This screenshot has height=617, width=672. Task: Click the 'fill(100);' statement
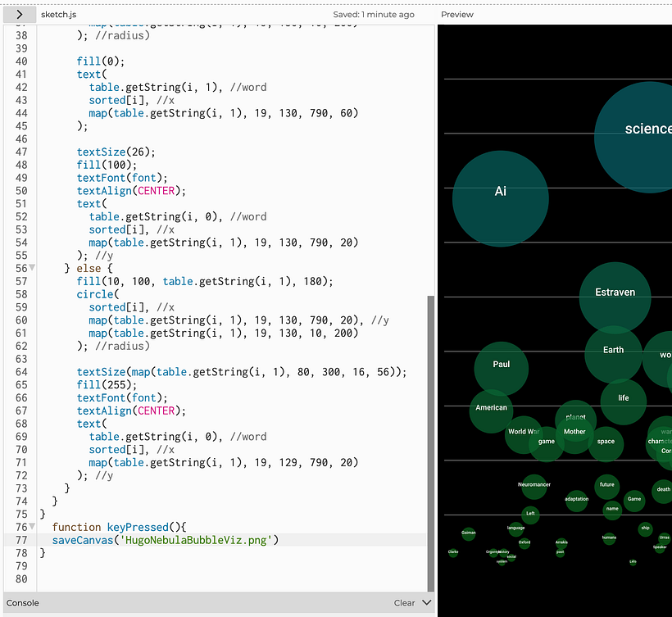(107, 165)
